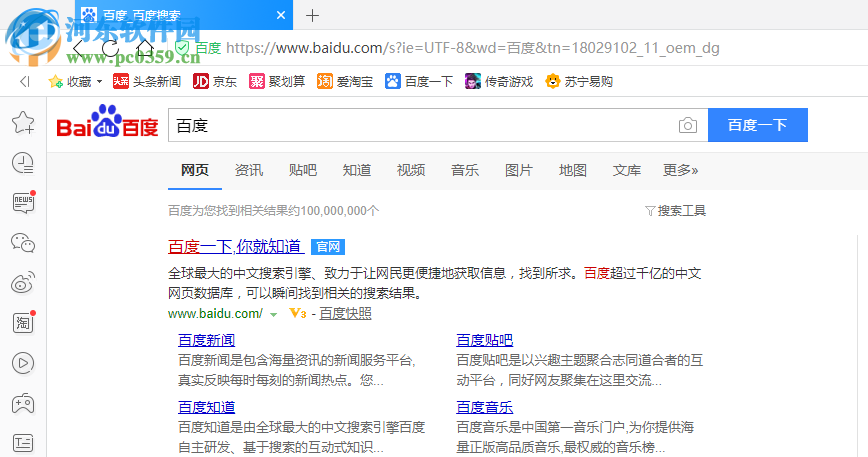The height and width of the screenshot is (457, 868).
Task: Open the 百度一下,你就知道 result link
Action: 236,246
